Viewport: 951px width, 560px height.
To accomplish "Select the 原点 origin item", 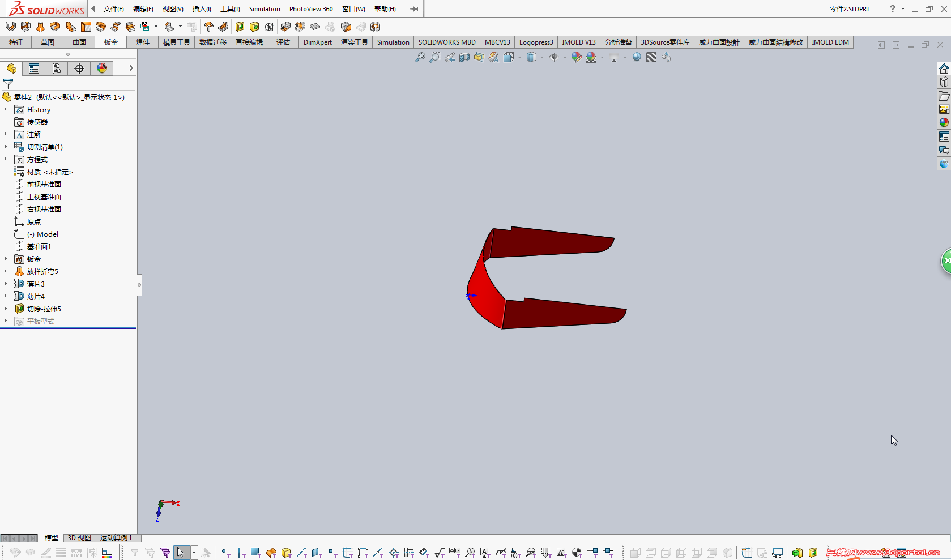I will tap(34, 221).
